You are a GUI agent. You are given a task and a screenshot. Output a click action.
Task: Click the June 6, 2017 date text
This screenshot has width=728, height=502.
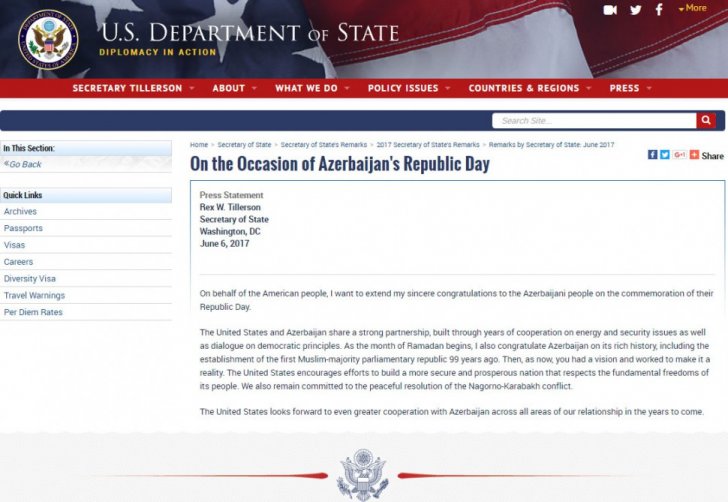pyautogui.click(x=224, y=243)
